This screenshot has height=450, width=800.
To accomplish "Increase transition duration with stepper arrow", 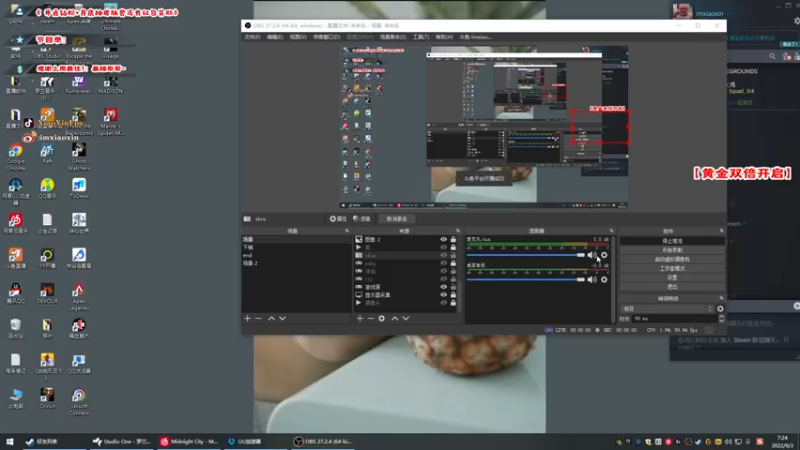I will point(721,316).
